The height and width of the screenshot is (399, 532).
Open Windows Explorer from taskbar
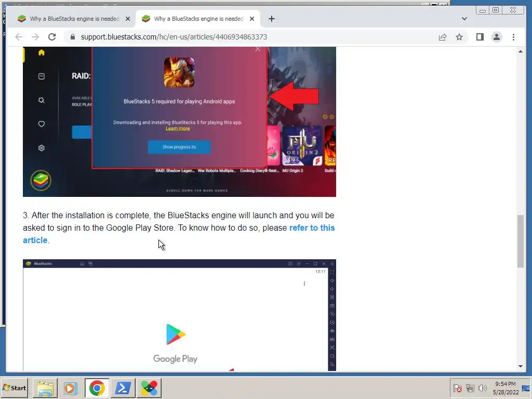click(45, 388)
